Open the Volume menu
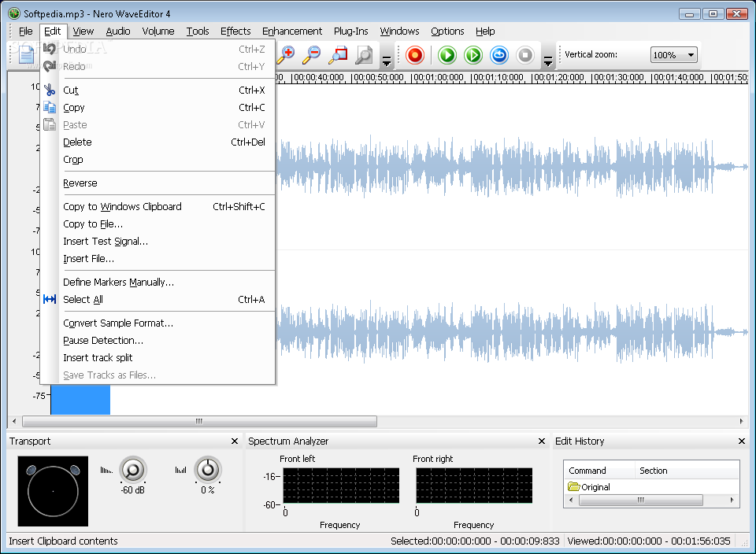Viewport: 756px width, 554px height. [x=158, y=31]
